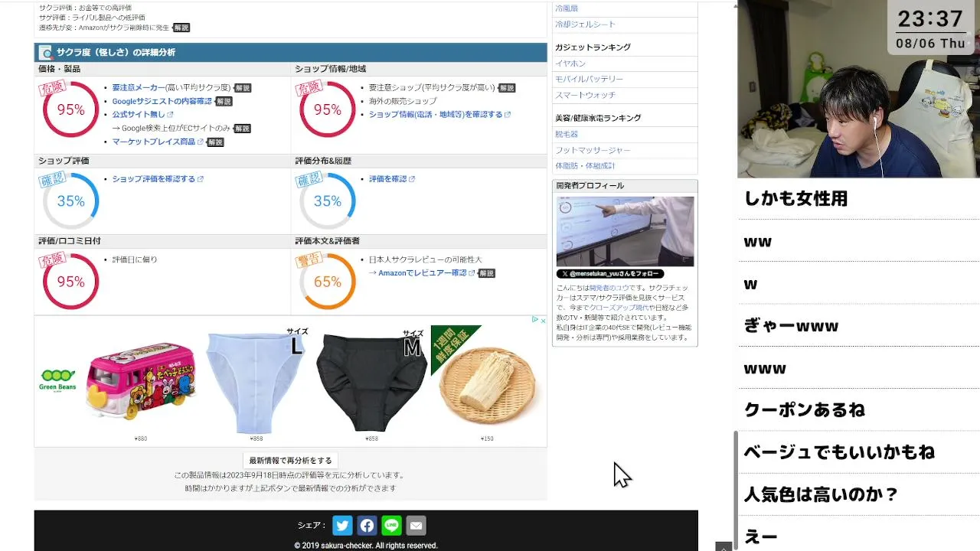Open フットマッサージャー ranking link
Viewport: 980px width, 551px height.
point(593,151)
